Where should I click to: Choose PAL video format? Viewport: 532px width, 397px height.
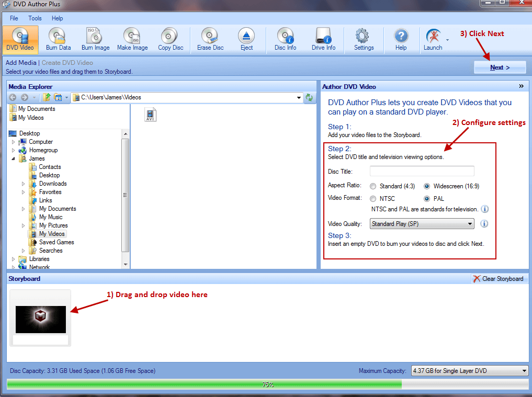point(427,199)
